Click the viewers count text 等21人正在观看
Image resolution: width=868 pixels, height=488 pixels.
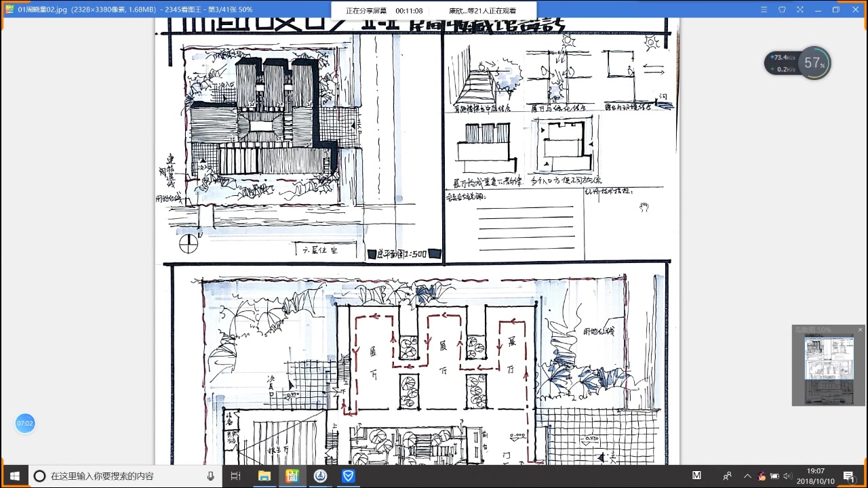coord(491,11)
